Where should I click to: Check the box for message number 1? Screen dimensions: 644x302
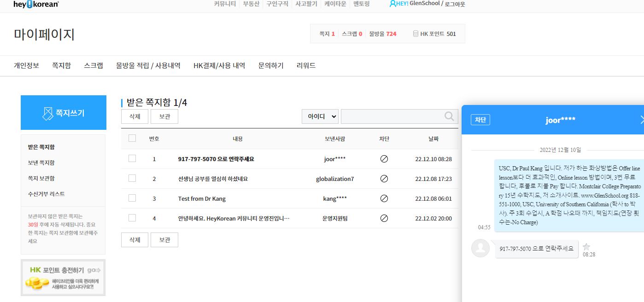point(132,158)
